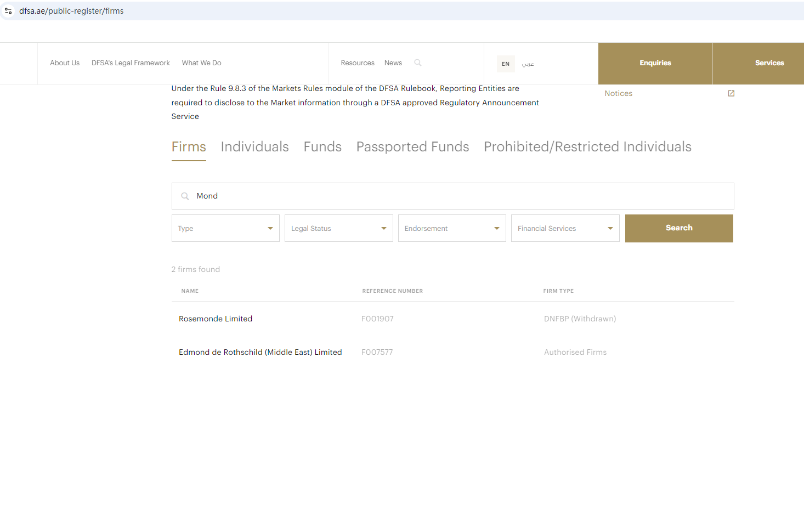
Task: Open the Funds tab
Action: tap(322, 147)
